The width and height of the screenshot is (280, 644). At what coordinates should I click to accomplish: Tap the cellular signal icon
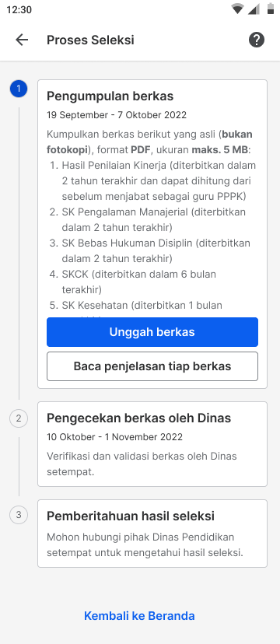[x=254, y=9]
